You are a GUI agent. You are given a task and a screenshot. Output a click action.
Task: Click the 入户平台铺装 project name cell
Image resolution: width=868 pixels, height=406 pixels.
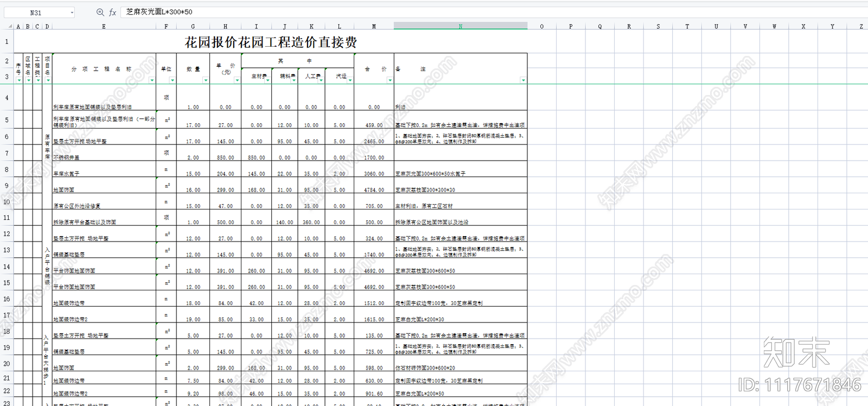pos(47,266)
